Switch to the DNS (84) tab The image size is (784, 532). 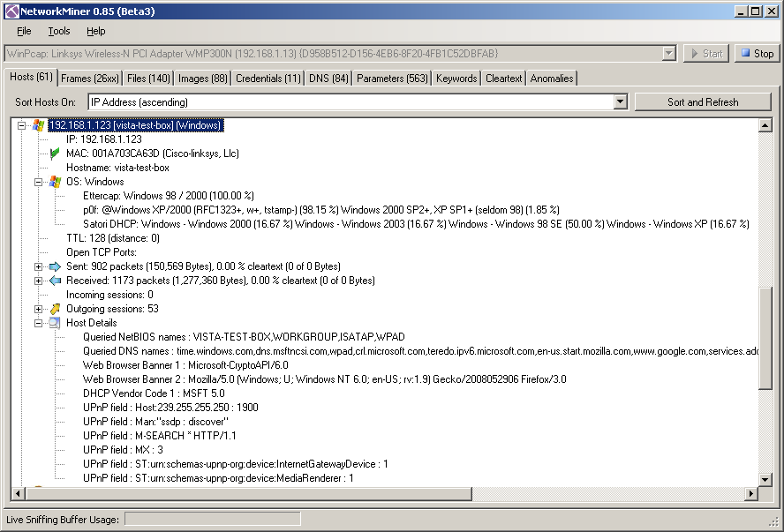pyautogui.click(x=328, y=79)
